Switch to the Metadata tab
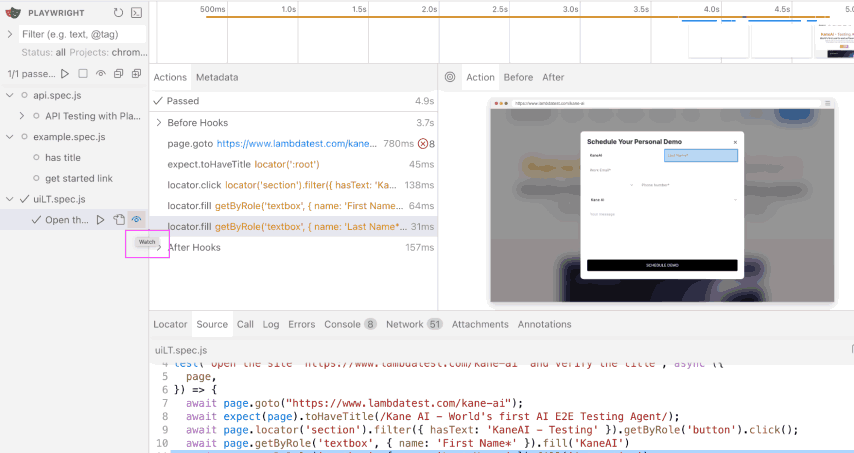The image size is (854, 453). 217,77
